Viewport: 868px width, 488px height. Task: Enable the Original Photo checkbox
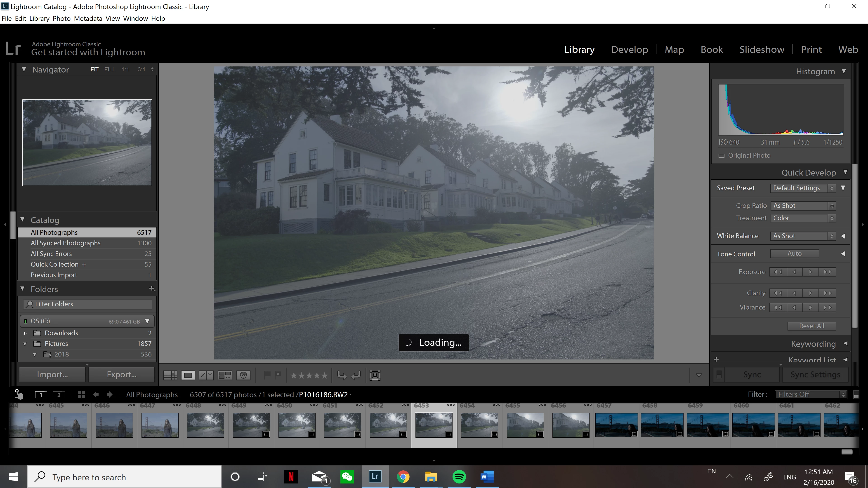[722, 156]
